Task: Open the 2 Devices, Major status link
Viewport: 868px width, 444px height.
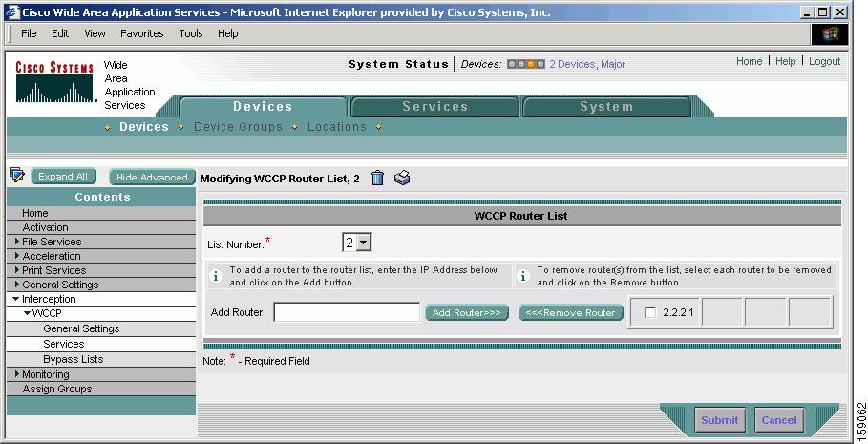Action: tap(587, 64)
